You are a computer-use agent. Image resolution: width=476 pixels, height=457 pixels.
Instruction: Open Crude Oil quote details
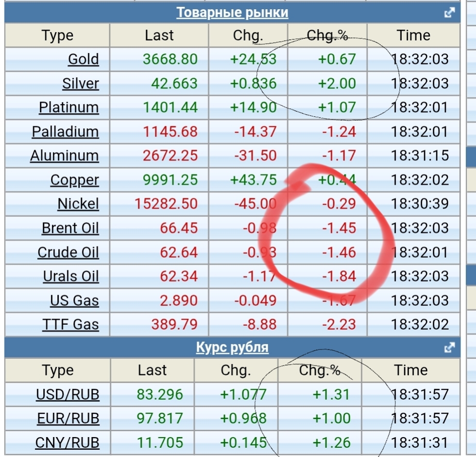click(68, 252)
